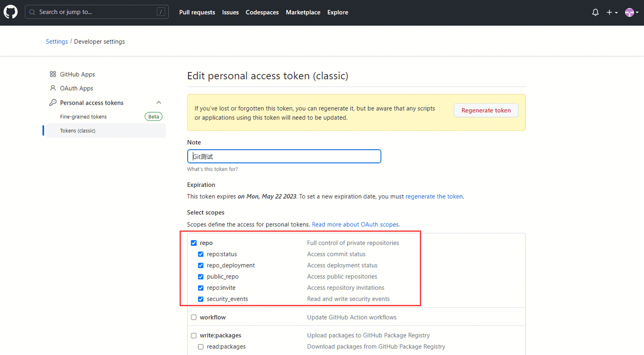Go to Pull requests in top navigation

click(197, 12)
